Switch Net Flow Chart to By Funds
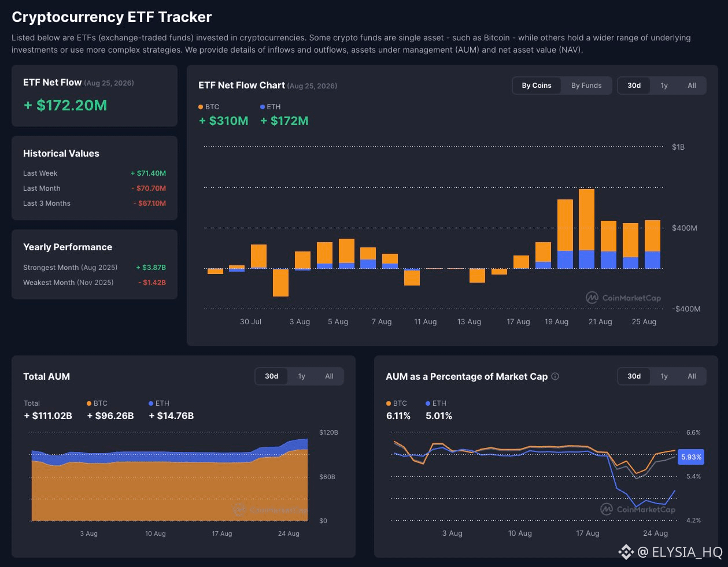This screenshot has height=567, width=728. [586, 86]
